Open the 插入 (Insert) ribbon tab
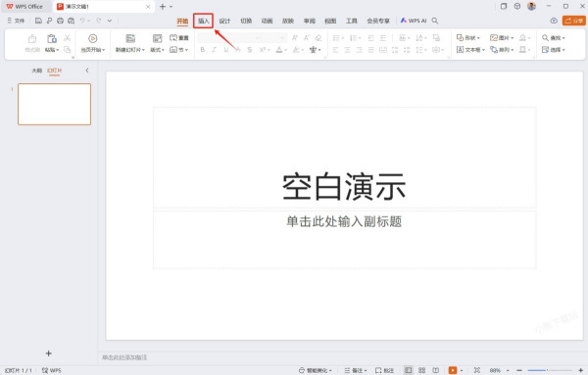The width and height of the screenshot is (588, 375). coord(203,21)
